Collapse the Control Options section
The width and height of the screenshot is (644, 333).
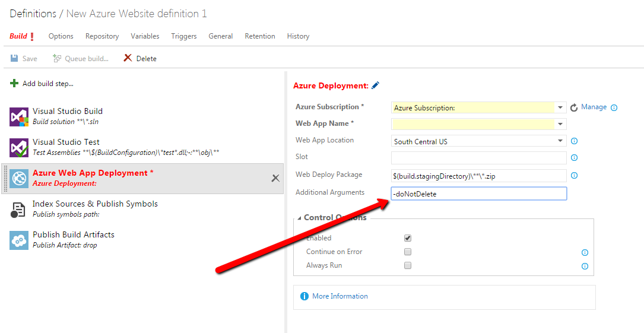(299, 218)
